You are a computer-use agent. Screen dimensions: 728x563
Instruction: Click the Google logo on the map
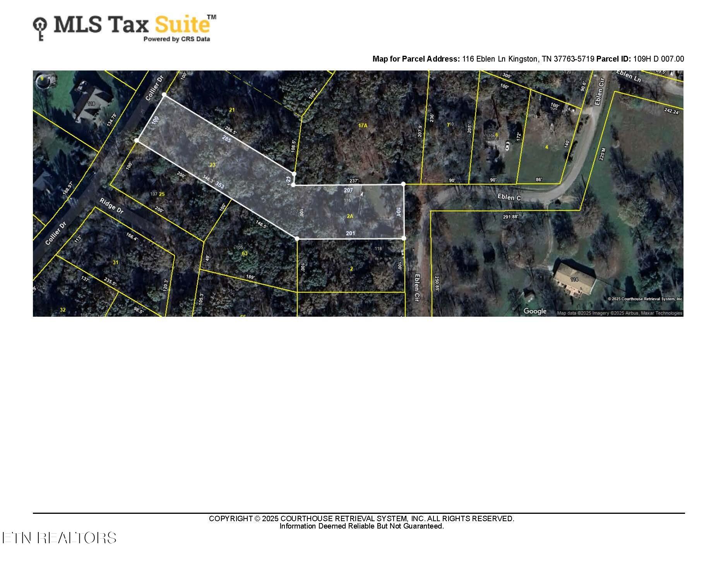(x=535, y=311)
